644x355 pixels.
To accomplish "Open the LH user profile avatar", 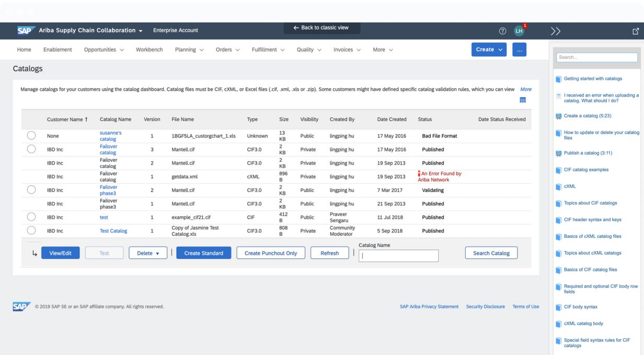I will tap(518, 31).
